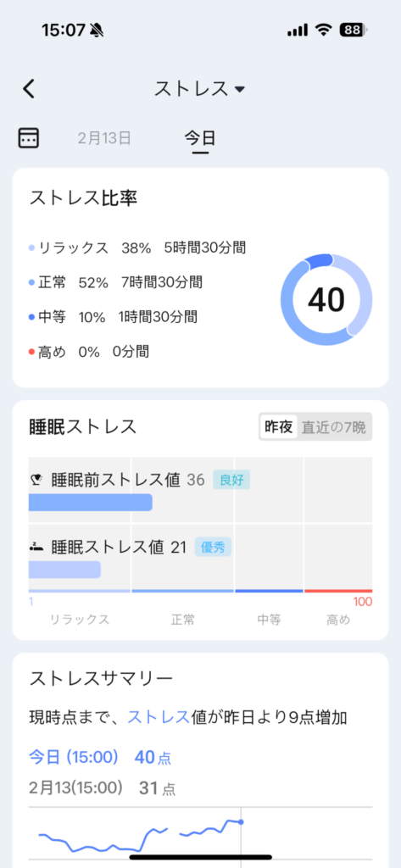Image resolution: width=401 pixels, height=868 pixels.
Task: Tap the stress ratio donut chart showing 40
Action: [326, 300]
